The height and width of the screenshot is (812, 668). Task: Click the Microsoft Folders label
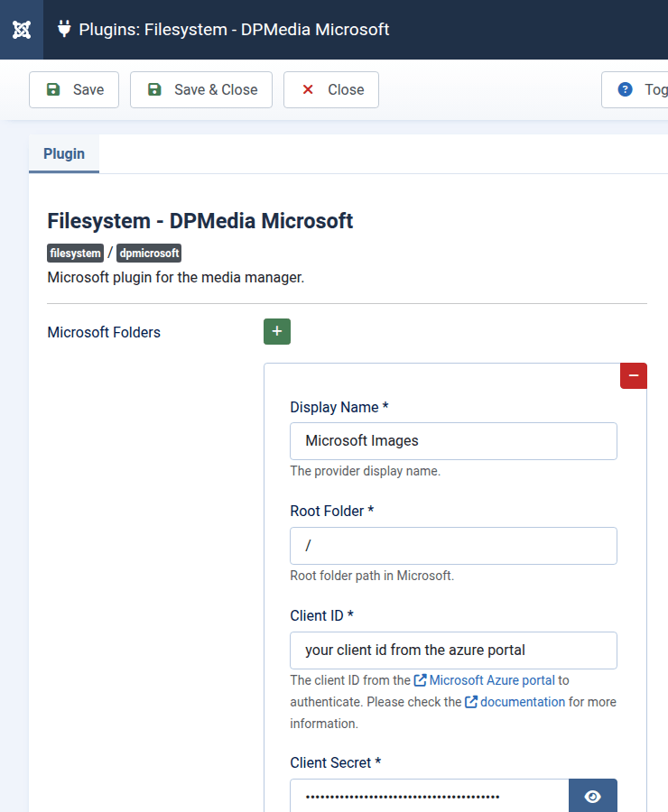(x=104, y=332)
